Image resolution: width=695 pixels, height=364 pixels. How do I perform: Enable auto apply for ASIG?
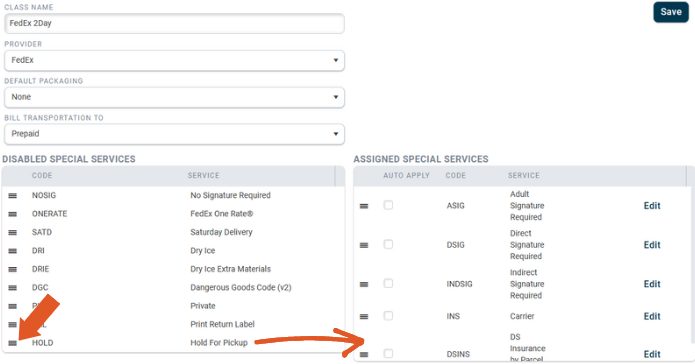point(388,205)
